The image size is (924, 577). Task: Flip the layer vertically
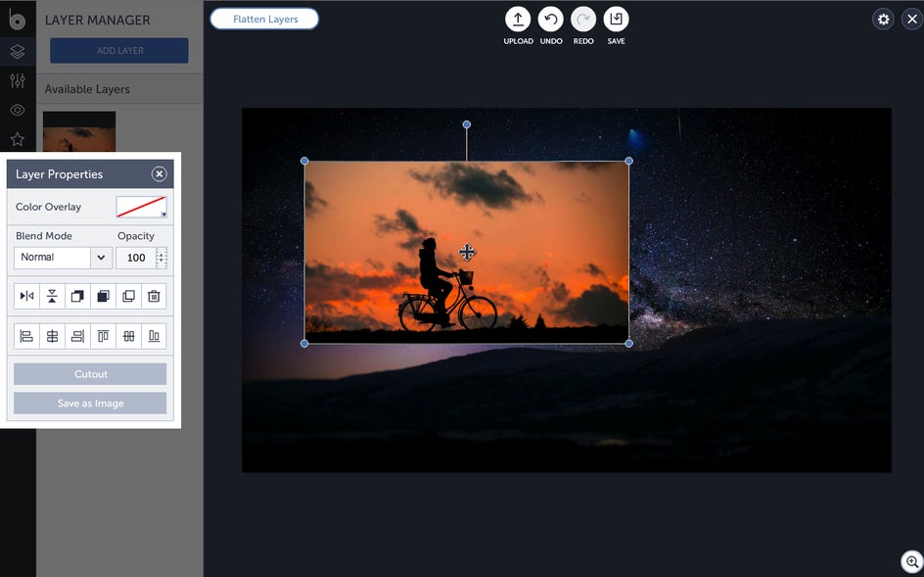(x=52, y=296)
